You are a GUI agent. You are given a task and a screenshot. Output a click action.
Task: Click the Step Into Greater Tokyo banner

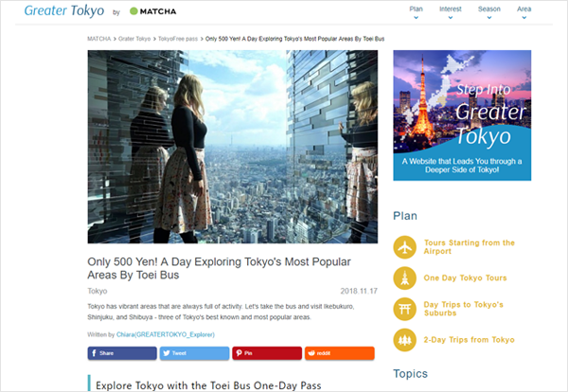click(x=462, y=116)
